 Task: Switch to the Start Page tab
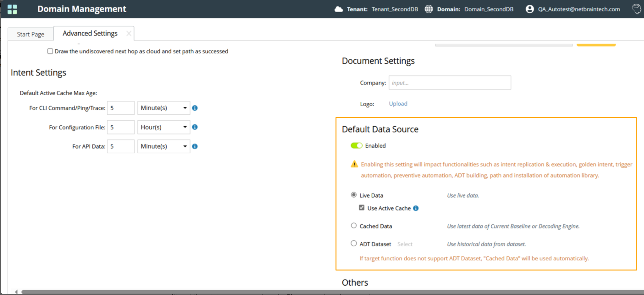coord(30,34)
